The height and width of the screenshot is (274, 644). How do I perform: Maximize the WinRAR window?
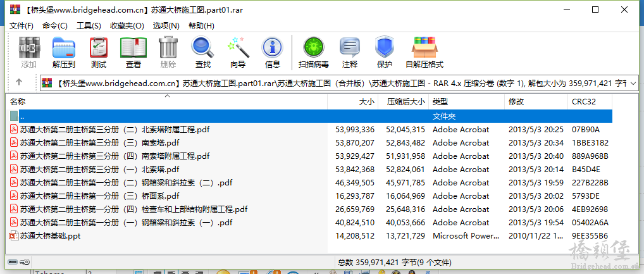595,10
